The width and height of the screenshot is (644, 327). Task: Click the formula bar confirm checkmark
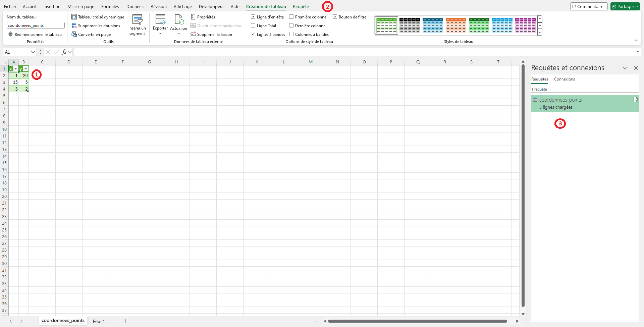point(56,52)
